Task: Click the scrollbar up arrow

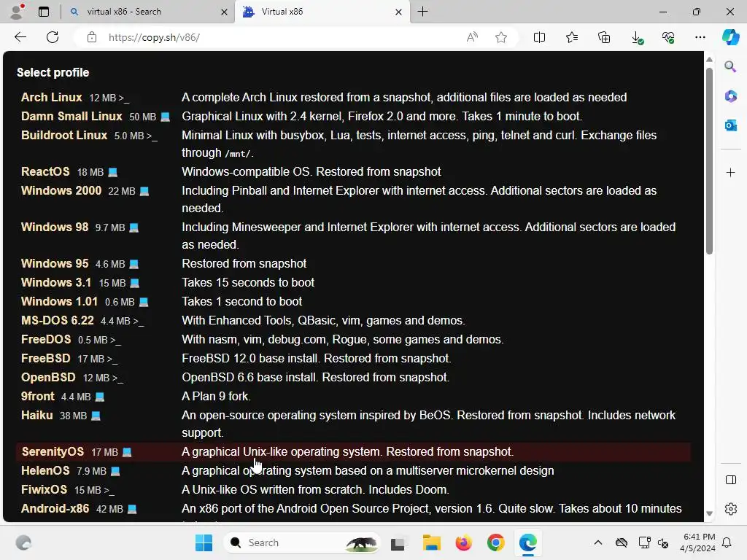Action: (x=709, y=60)
